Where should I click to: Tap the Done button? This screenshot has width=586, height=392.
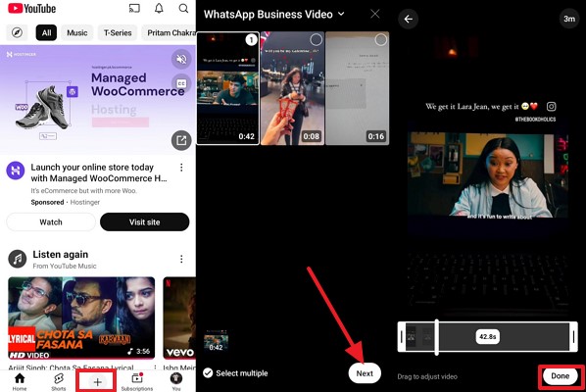(x=560, y=376)
